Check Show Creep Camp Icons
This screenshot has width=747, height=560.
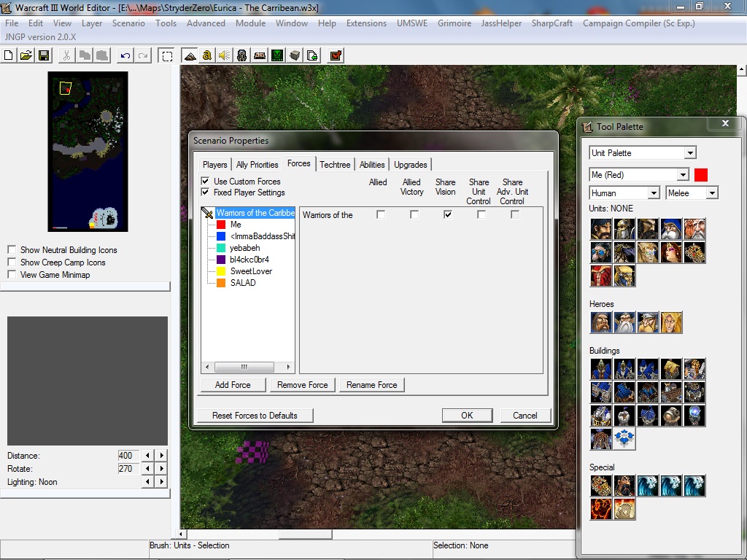12,262
